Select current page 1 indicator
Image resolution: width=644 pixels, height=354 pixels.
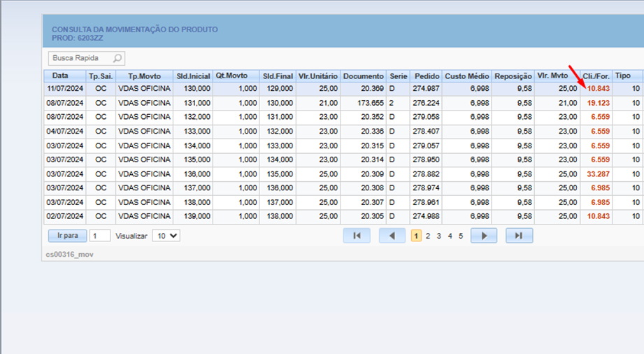pyautogui.click(x=416, y=236)
